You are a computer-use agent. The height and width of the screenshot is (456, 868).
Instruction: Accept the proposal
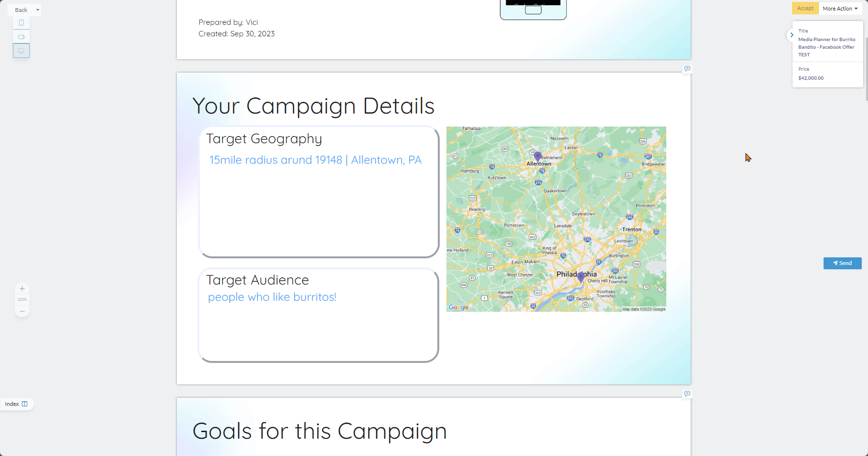(805, 9)
